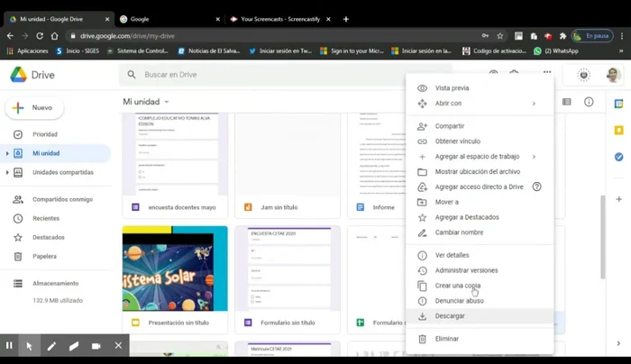Expand the Abrir con submenu
The height and width of the screenshot is (364, 631).
click(x=533, y=104)
